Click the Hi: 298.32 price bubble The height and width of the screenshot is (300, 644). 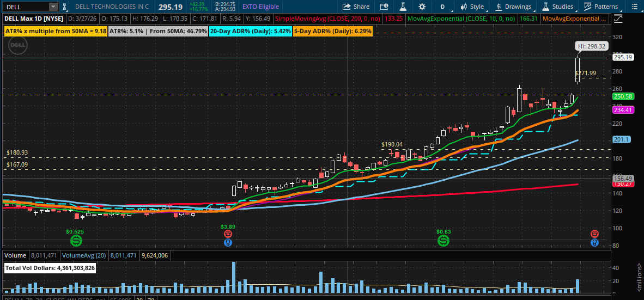[x=591, y=46]
